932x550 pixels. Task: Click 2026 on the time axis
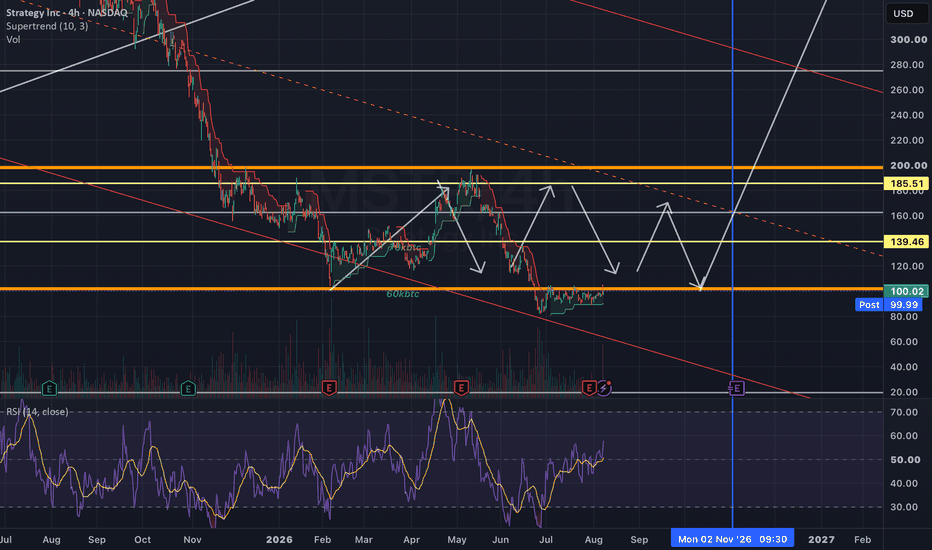(279, 539)
